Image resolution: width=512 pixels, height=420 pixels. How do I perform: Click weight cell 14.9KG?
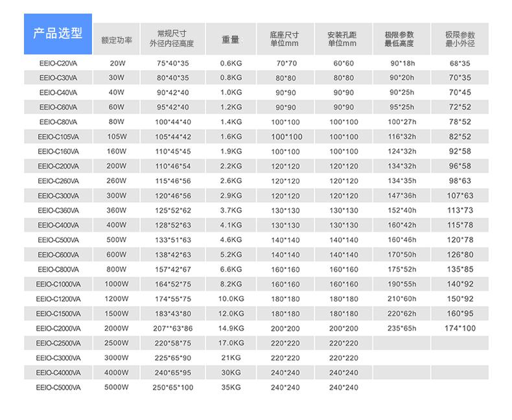231,328
